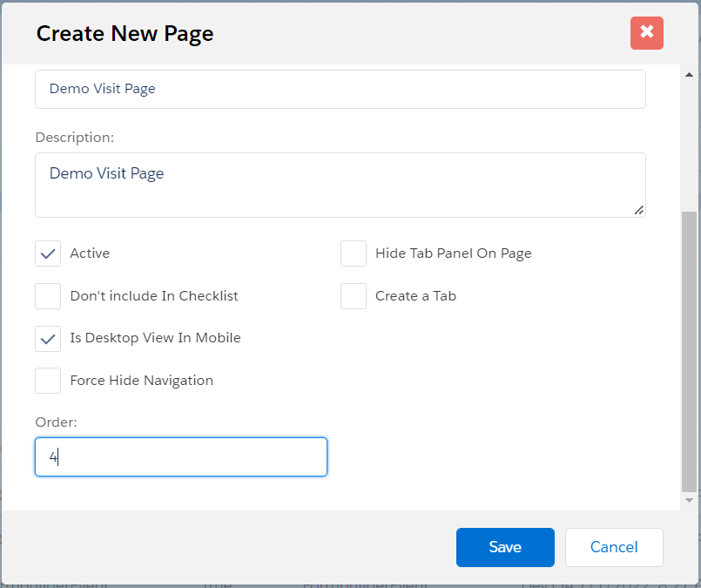Image resolution: width=701 pixels, height=588 pixels.
Task: Focus the Order input field
Action: (x=181, y=457)
